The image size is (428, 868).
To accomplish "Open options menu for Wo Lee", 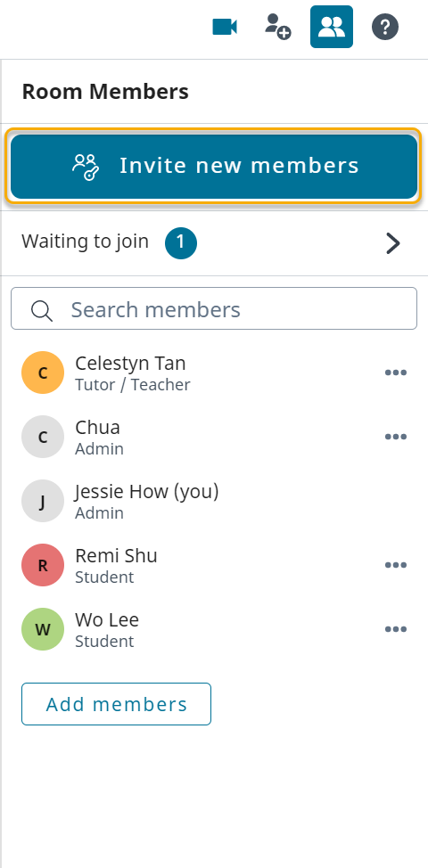I will pyautogui.click(x=396, y=629).
